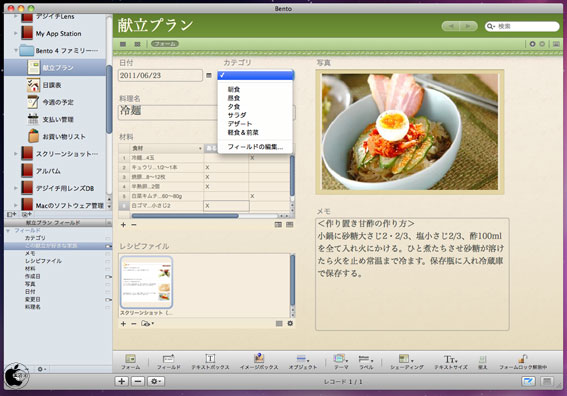Click the add-collection icon below sidebar
The width and height of the screenshot is (567, 396).
coord(27,214)
